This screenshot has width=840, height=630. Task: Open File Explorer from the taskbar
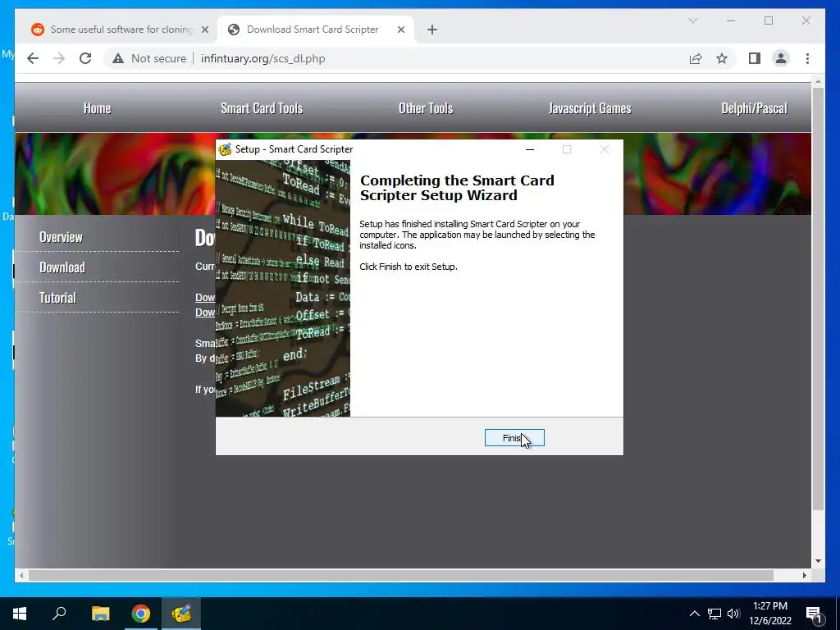(100, 614)
